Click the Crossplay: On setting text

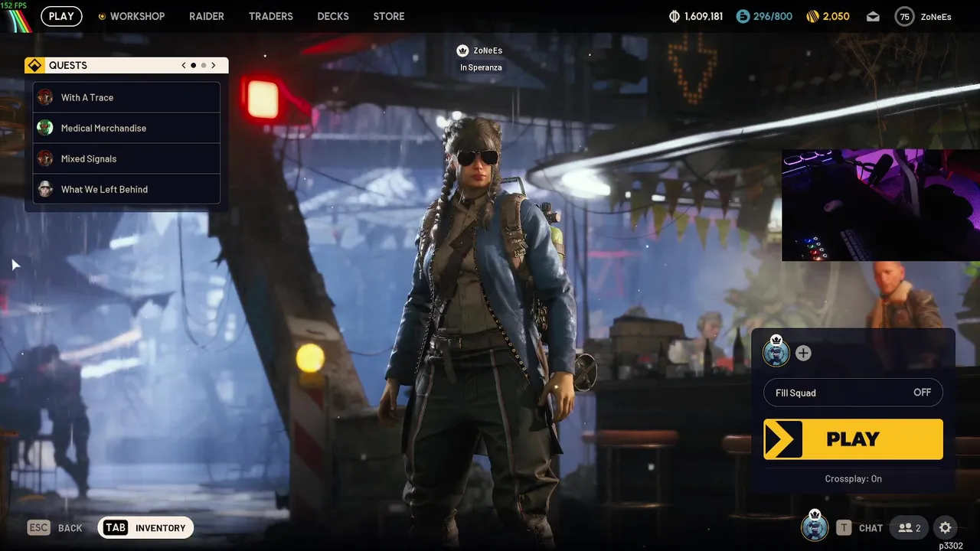tap(853, 478)
